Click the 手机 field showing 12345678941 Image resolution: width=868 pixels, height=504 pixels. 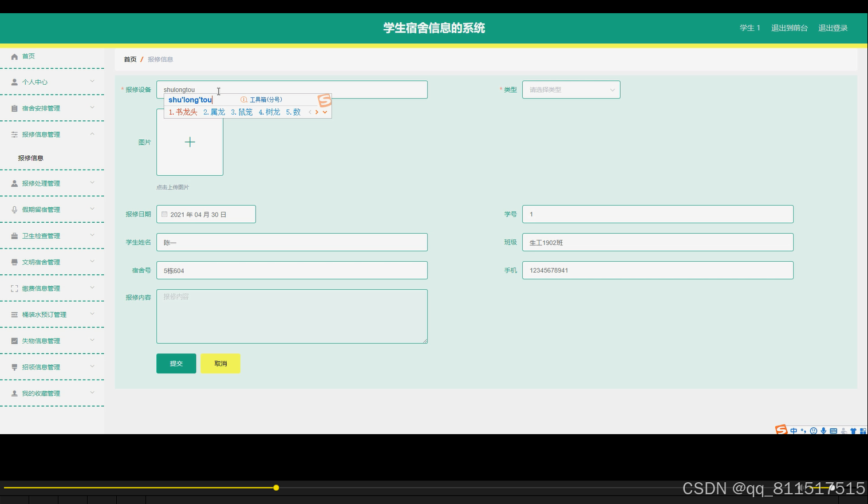tap(658, 270)
